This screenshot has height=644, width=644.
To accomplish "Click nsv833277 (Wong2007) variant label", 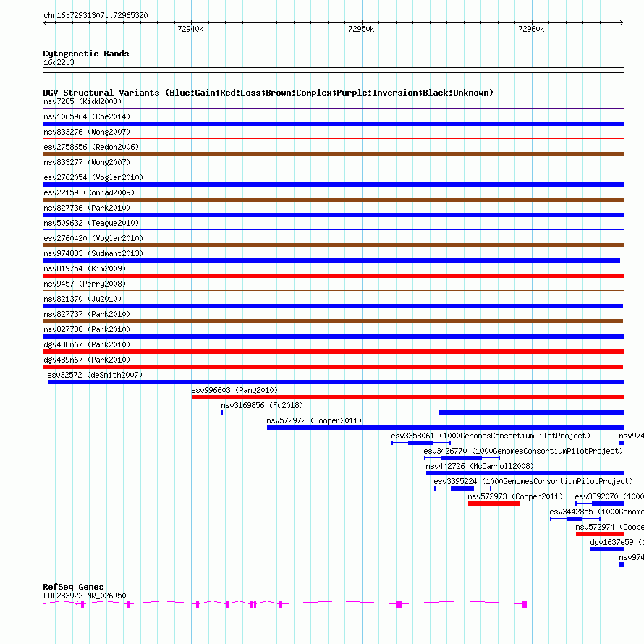I will click(x=87, y=162).
